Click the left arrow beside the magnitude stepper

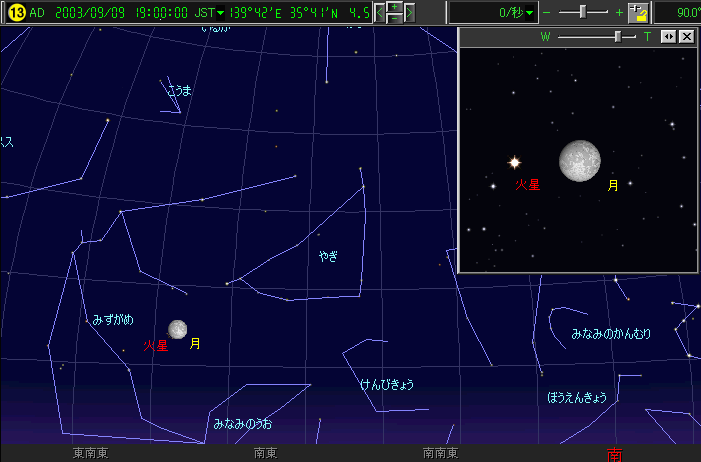(380, 13)
